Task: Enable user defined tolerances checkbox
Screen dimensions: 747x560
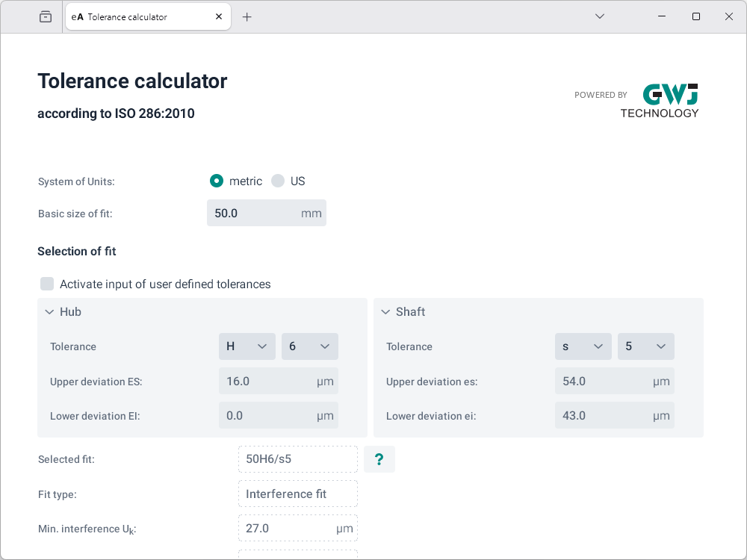Action: [48, 284]
